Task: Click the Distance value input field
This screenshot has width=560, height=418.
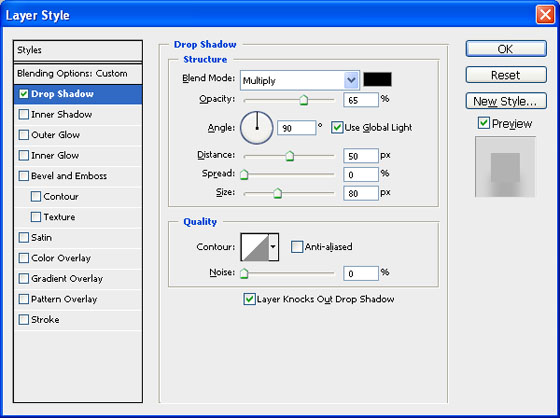Action: point(361,156)
